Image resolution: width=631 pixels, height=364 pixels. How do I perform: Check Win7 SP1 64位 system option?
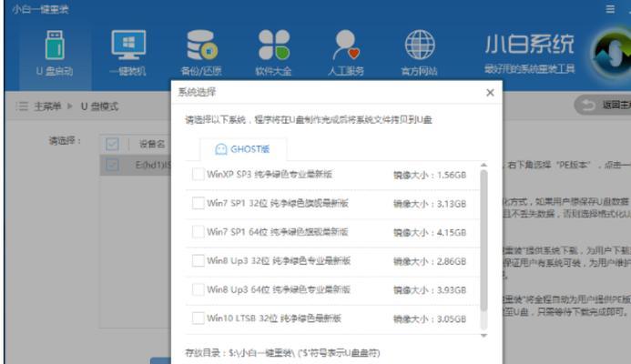(198, 232)
